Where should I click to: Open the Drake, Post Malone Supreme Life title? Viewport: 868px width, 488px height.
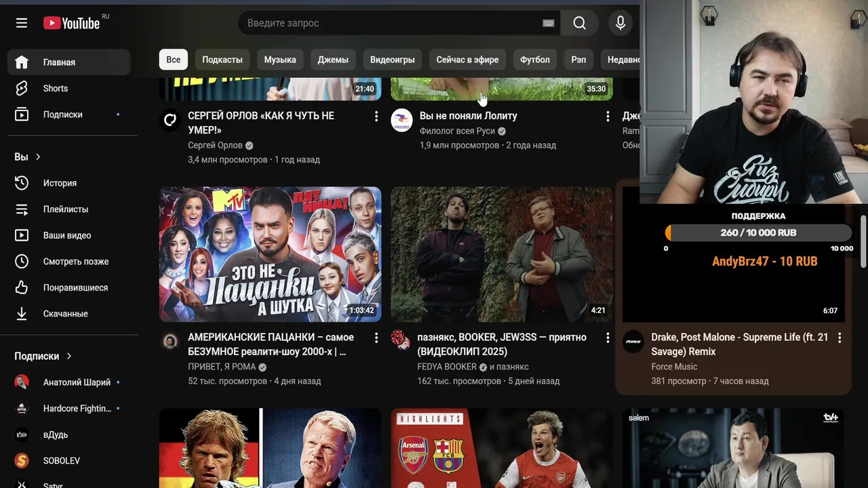740,344
